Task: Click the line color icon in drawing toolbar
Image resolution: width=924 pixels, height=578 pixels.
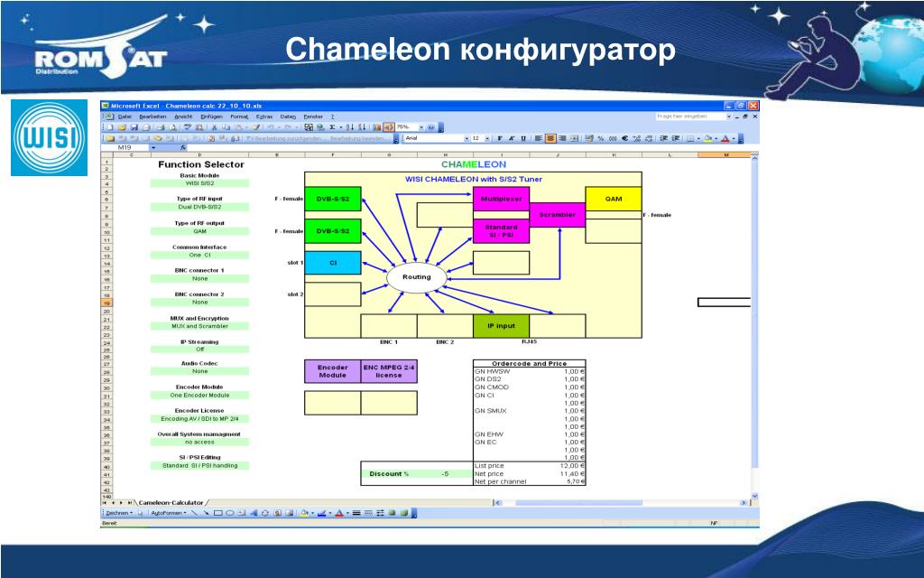Action: click(322, 513)
